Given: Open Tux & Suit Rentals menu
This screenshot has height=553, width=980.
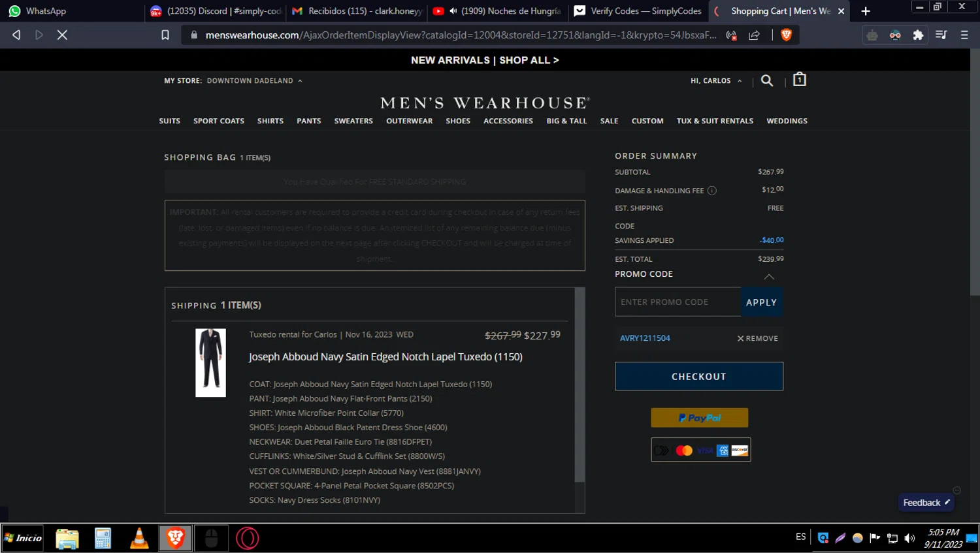Looking at the screenshot, I should 715,121.
